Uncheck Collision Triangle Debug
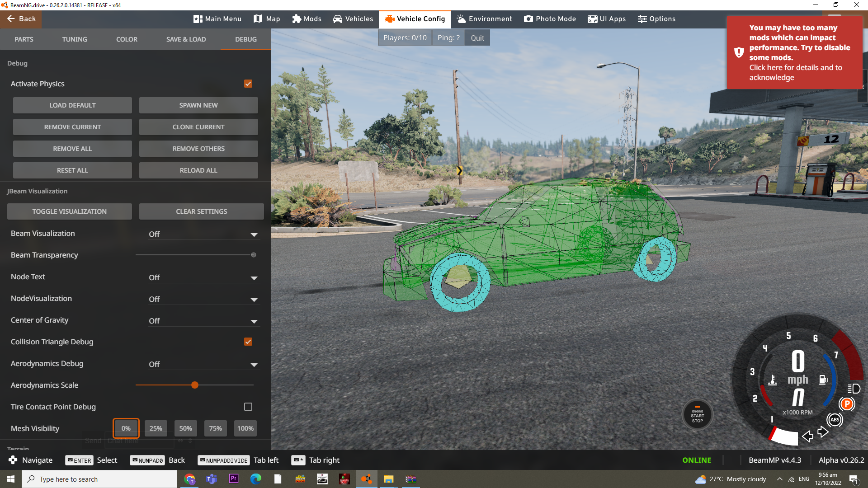Image resolution: width=868 pixels, height=488 pixels. [x=248, y=342]
